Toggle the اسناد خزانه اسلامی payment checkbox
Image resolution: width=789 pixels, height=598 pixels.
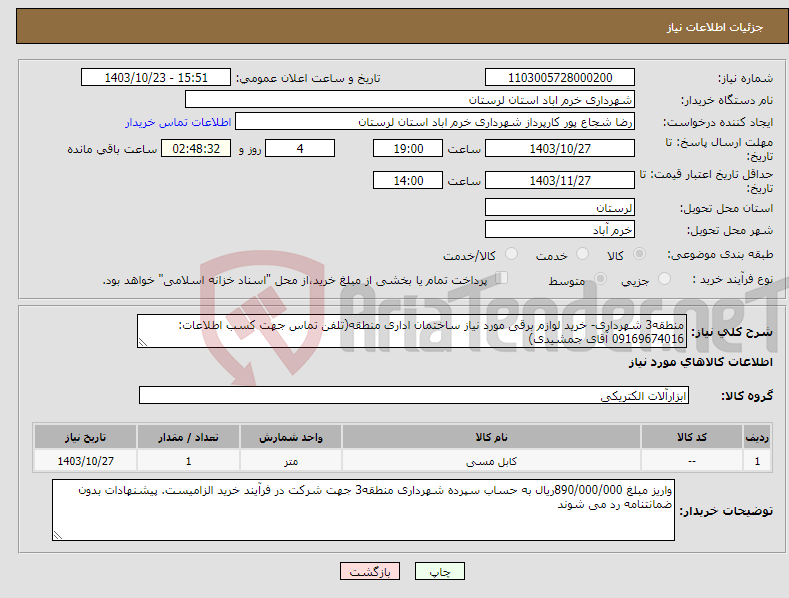502,278
